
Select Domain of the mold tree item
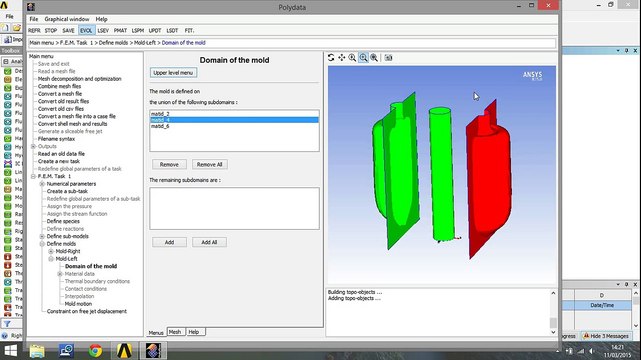(91, 266)
